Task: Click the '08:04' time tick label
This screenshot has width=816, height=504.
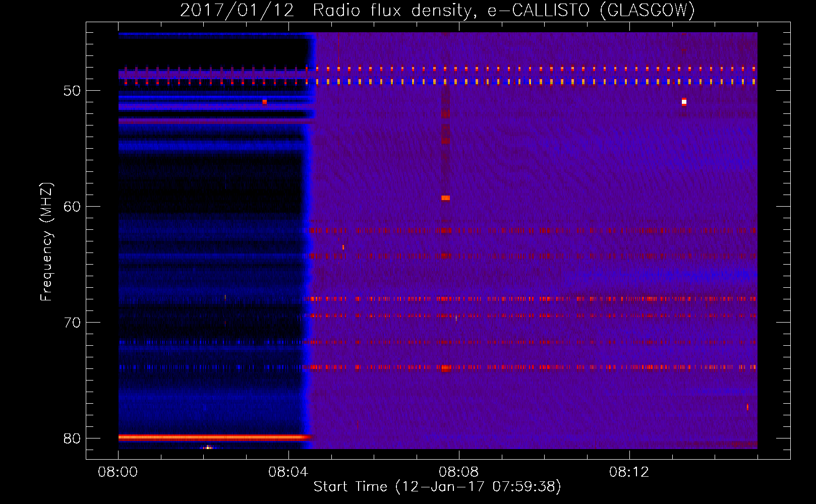Action: click(288, 472)
